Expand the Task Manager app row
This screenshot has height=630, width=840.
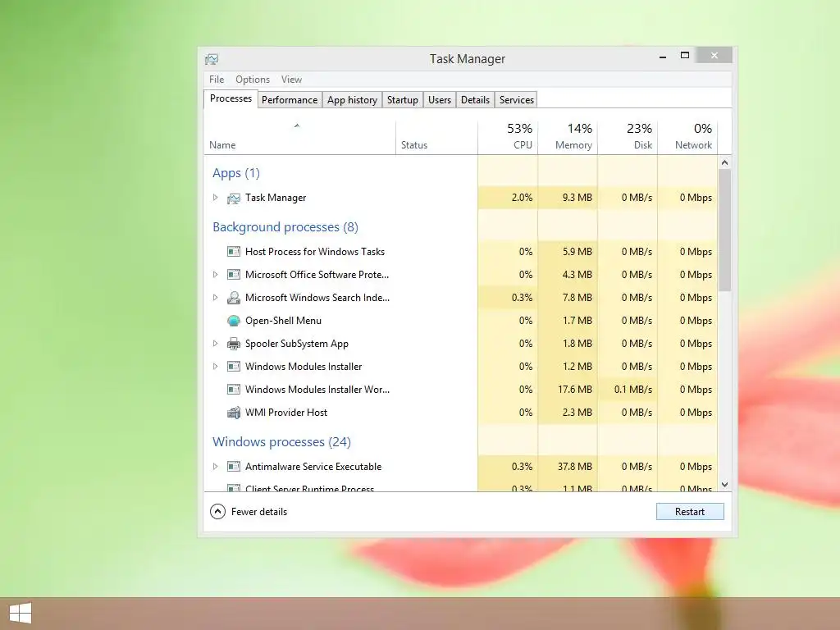click(x=216, y=198)
